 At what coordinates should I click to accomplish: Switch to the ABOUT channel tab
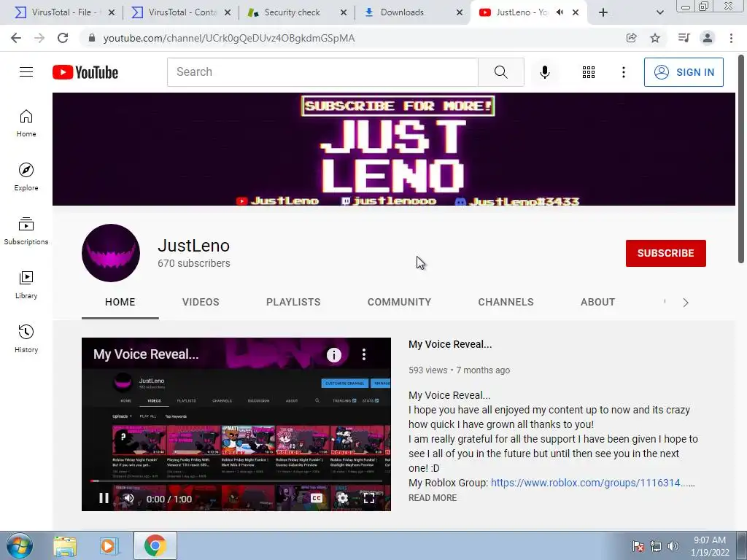click(x=598, y=302)
